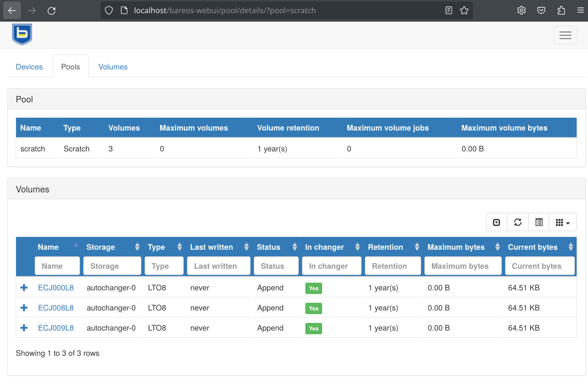The width and height of the screenshot is (588, 392).
Task: Focus the Name filter text box
Action: (57, 266)
